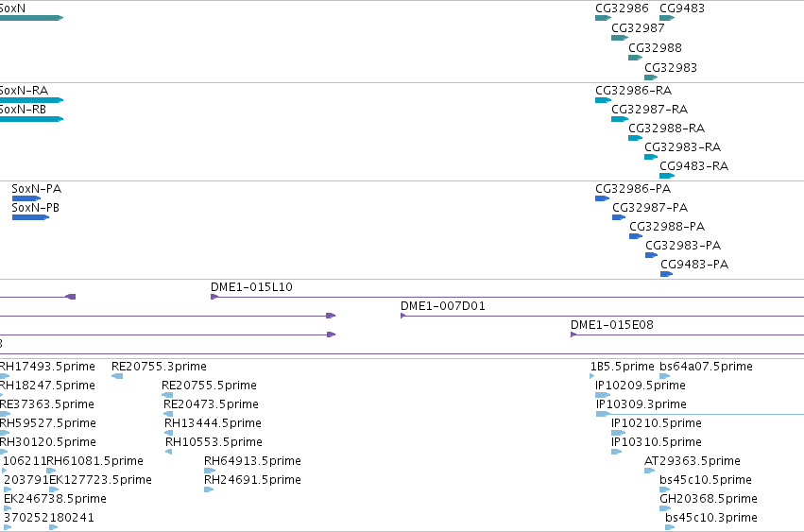Select the CG32983-PA protein label
This screenshot has width=804, height=532.
point(683,246)
